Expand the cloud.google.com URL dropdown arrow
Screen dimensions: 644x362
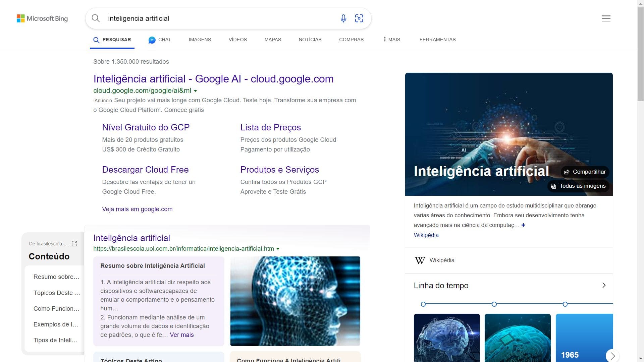tap(196, 91)
